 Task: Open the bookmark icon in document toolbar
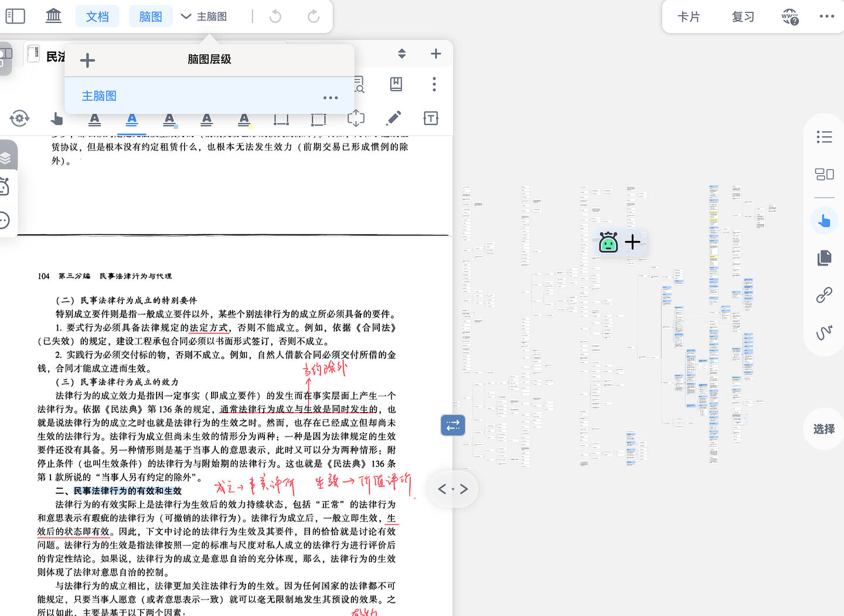pyautogui.click(x=396, y=84)
